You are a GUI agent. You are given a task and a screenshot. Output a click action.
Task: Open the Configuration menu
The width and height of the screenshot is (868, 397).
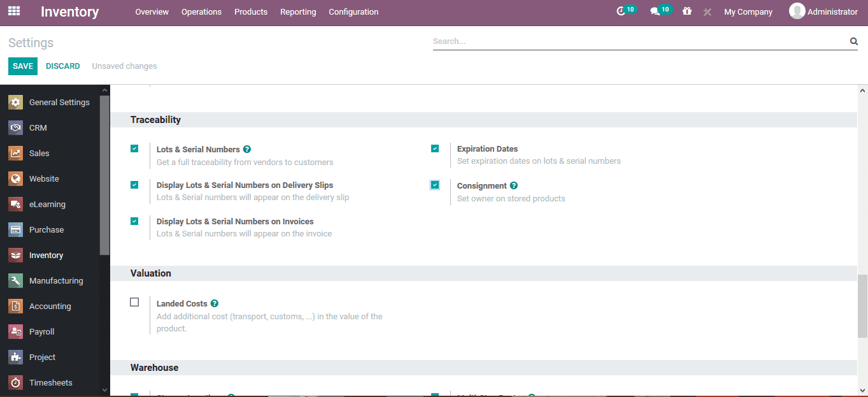click(353, 11)
